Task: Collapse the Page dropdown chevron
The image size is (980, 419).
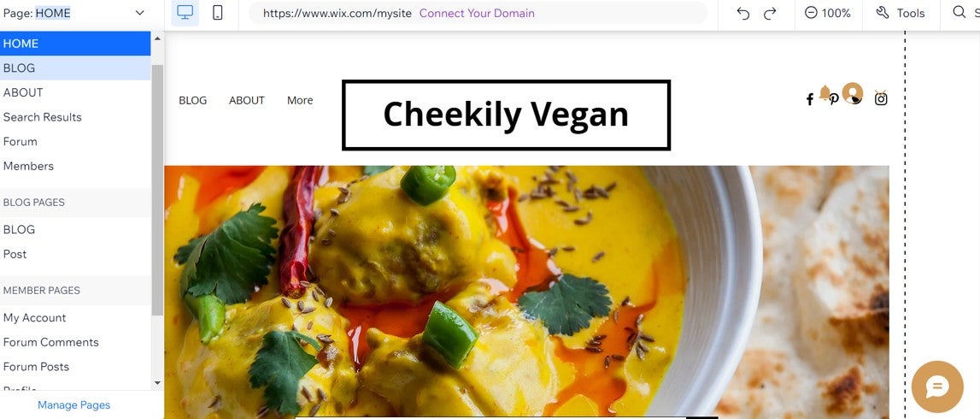Action: (139, 13)
